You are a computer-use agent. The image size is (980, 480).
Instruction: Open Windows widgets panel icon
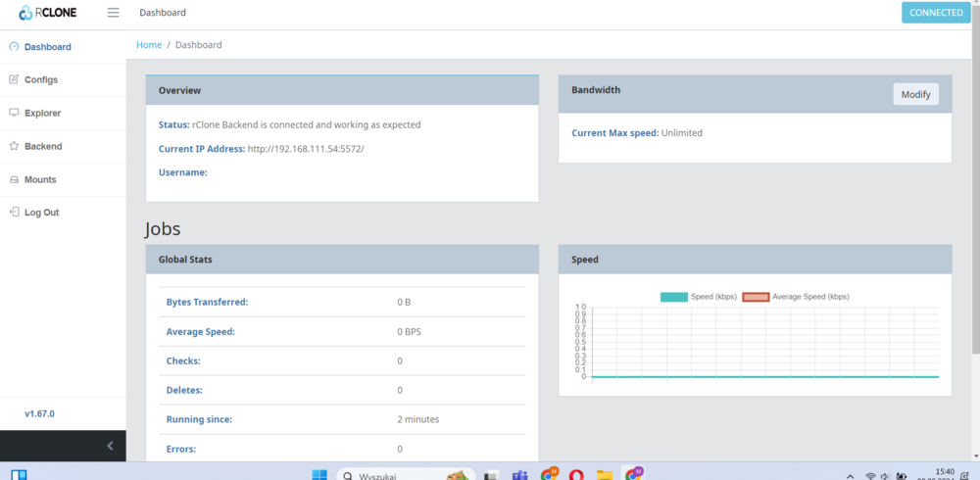tap(19, 475)
